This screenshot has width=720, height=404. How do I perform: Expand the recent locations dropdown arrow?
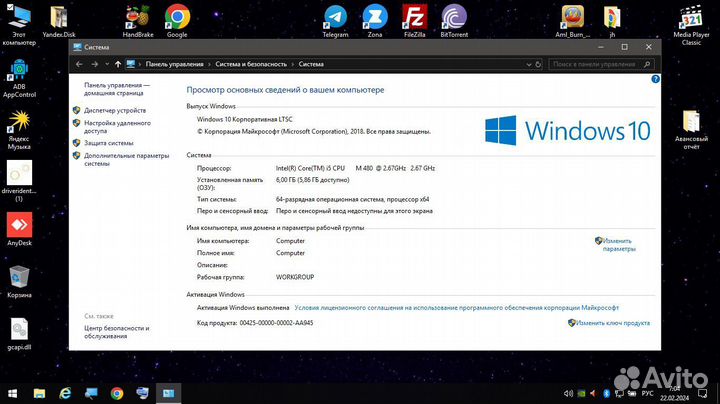(x=107, y=64)
